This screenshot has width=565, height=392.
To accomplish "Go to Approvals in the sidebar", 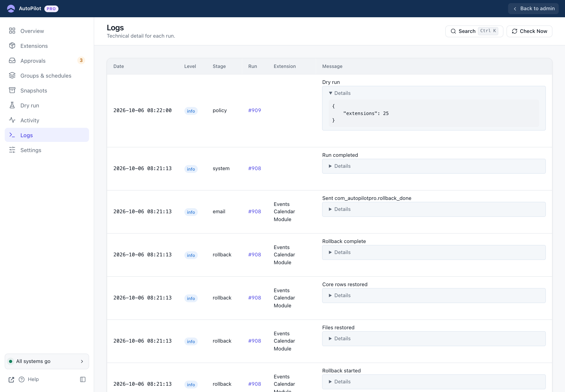I will point(47,61).
